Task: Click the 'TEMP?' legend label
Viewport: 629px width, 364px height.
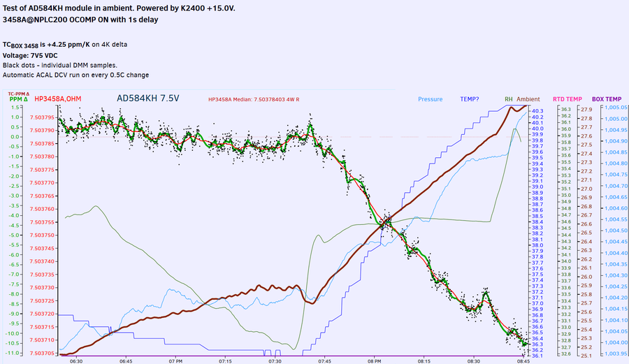Action: point(470,99)
